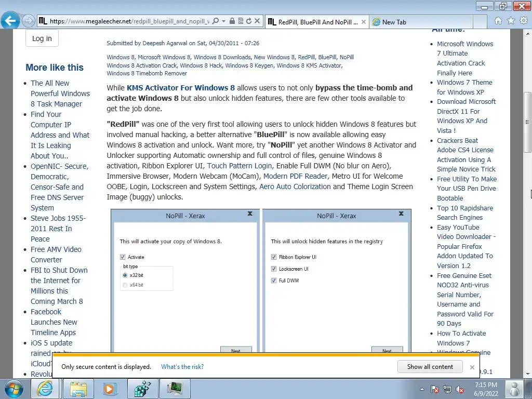Open The All New Powerful Windows 8 Task Manager link
532x399 pixels.
60,94
